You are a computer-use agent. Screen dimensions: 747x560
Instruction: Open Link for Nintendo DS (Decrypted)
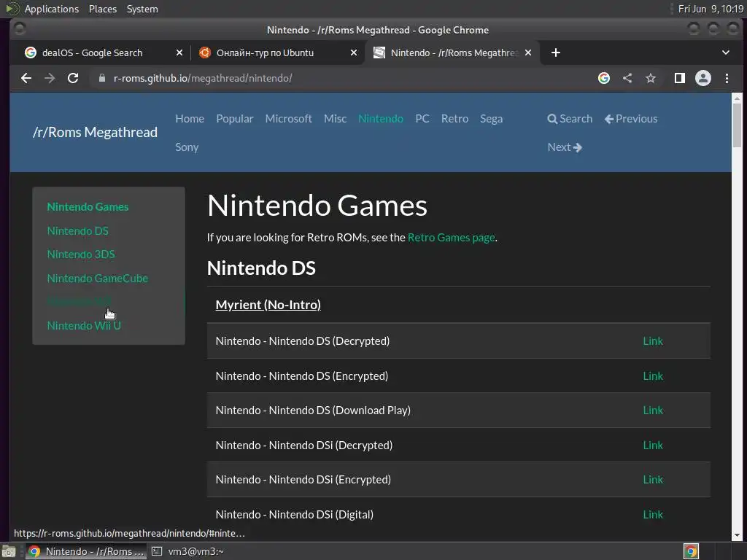[653, 341]
